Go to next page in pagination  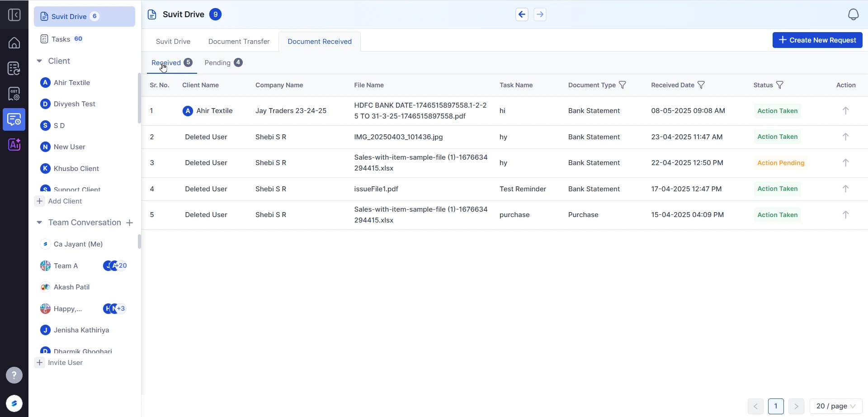[x=796, y=406]
